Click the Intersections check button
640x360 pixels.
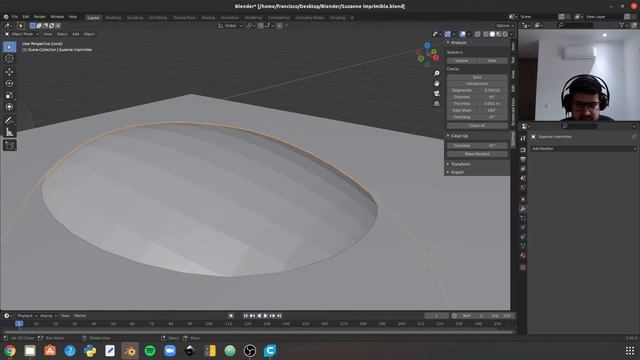coord(477,84)
